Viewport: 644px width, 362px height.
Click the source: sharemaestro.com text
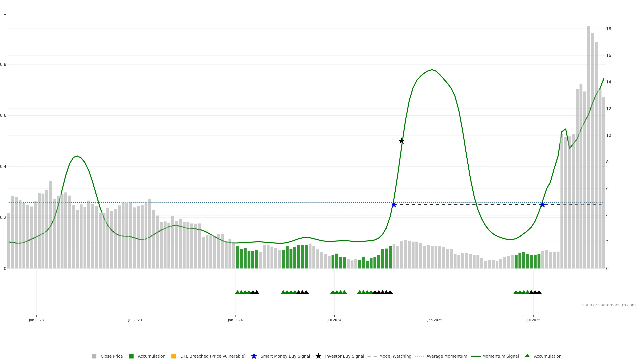[x=609, y=305]
